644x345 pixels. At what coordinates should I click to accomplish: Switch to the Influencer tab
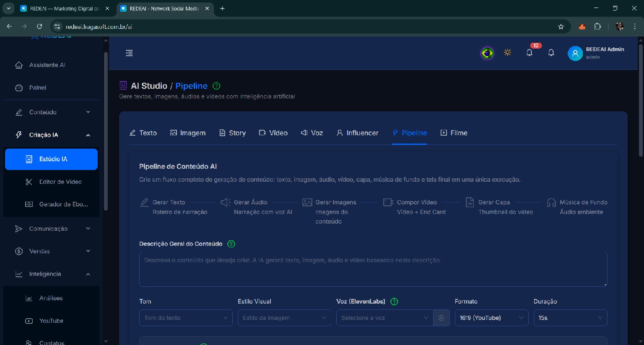click(x=358, y=133)
